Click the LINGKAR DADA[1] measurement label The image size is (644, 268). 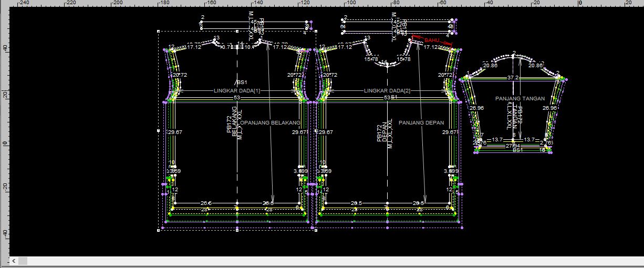point(236,91)
